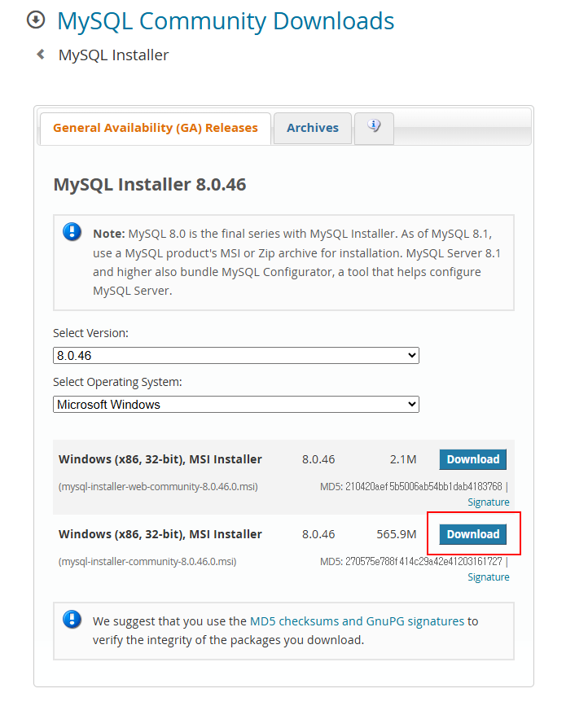Select MD5 hash starting with 210420aef
The image size is (588, 706).
click(x=423, y=487)
